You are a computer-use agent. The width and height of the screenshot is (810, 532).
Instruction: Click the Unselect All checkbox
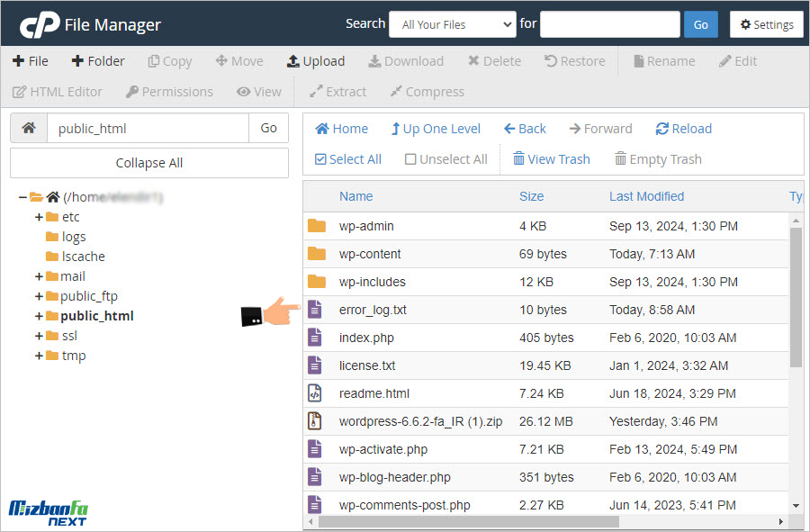tap(410, 159)
